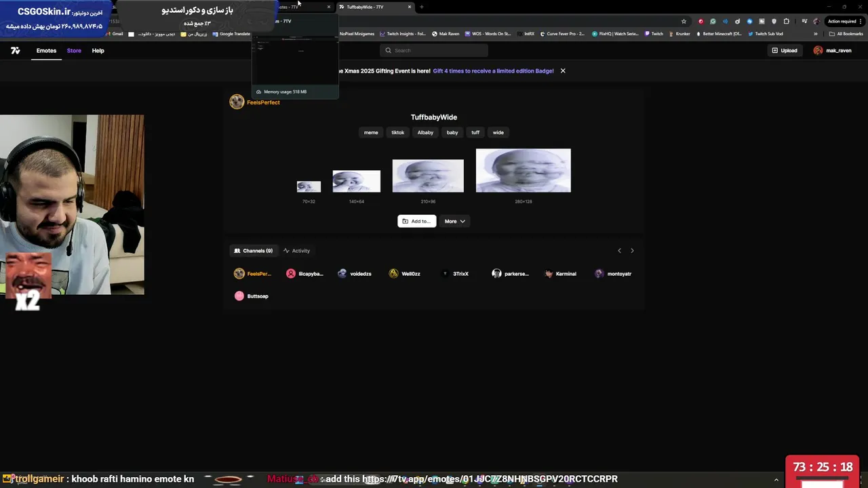Open the browser Extensions puzzle icon
This screenshot has height=488, width=868.
786,21
